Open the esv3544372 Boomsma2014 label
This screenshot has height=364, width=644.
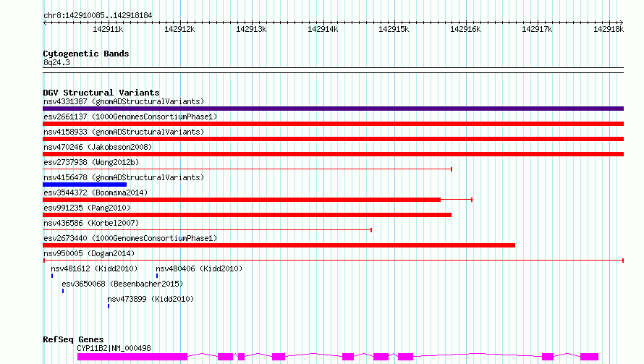[96, 192]
